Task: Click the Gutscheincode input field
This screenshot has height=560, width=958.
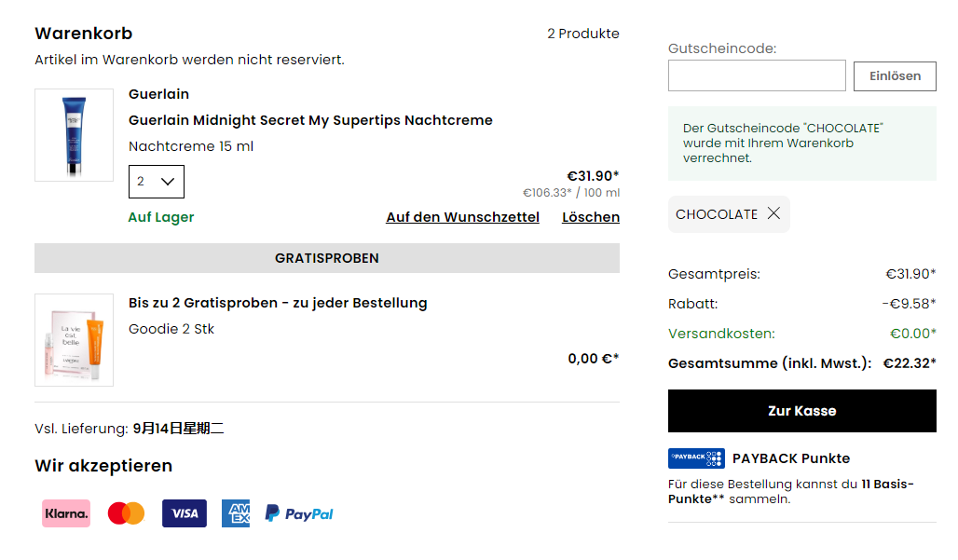Action: pos(757,75)
